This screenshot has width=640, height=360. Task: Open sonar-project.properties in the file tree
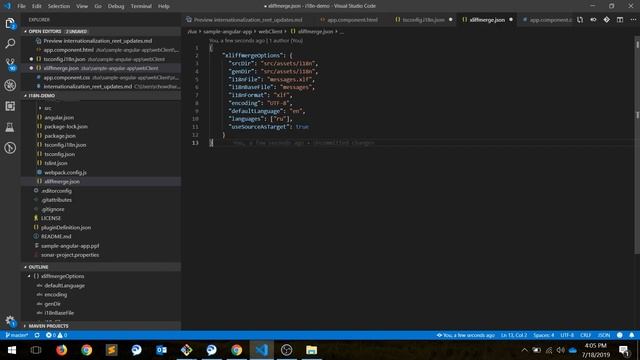(70, 255)
